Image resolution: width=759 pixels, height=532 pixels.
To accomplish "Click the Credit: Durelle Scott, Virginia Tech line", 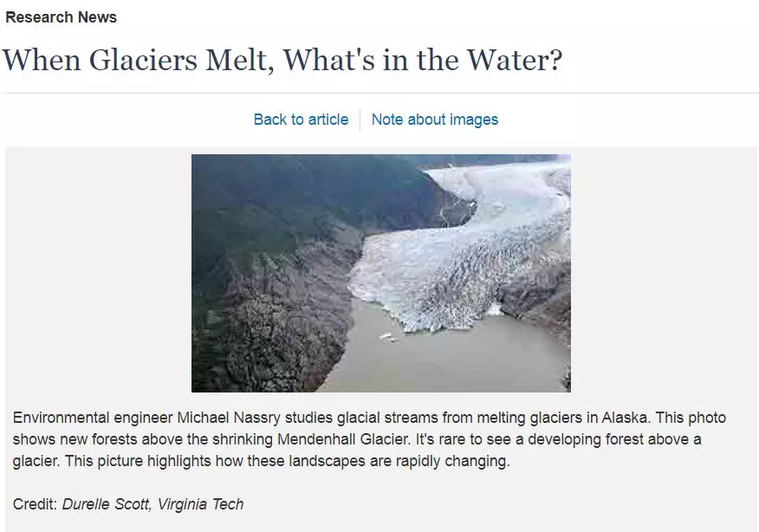I will point(127,504).
